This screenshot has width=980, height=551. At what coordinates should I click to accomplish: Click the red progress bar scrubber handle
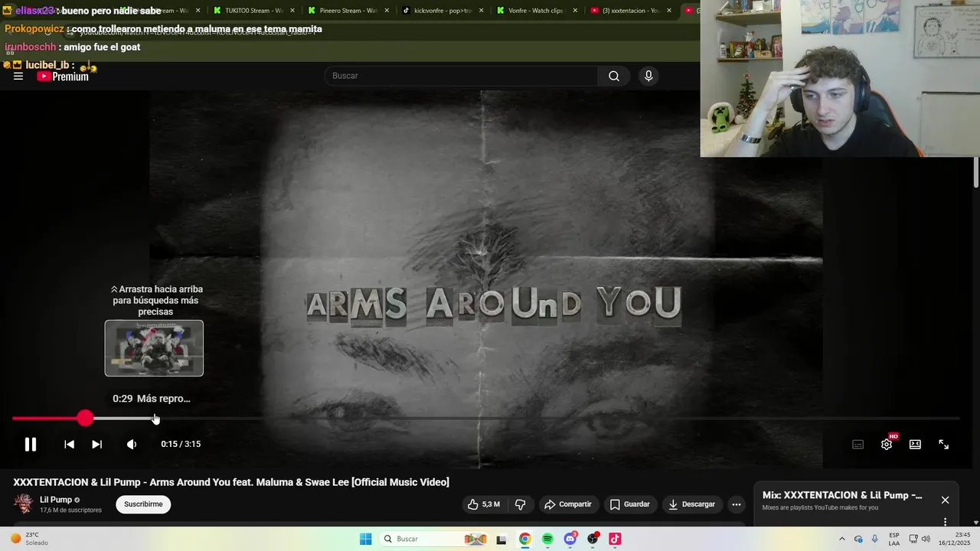click(x=85, y=418)
